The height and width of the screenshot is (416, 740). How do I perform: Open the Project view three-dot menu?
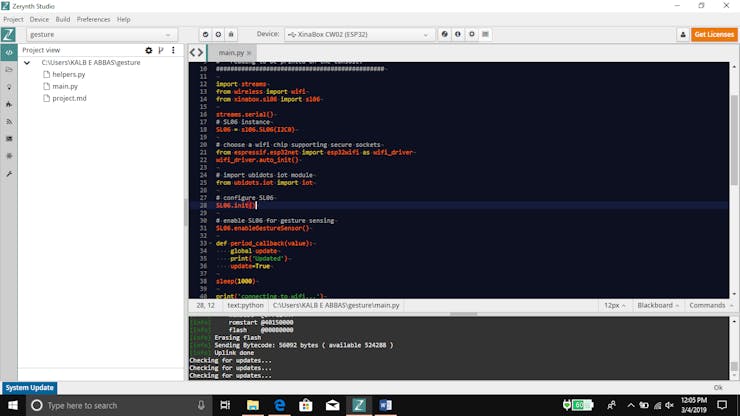click(173, 50)
